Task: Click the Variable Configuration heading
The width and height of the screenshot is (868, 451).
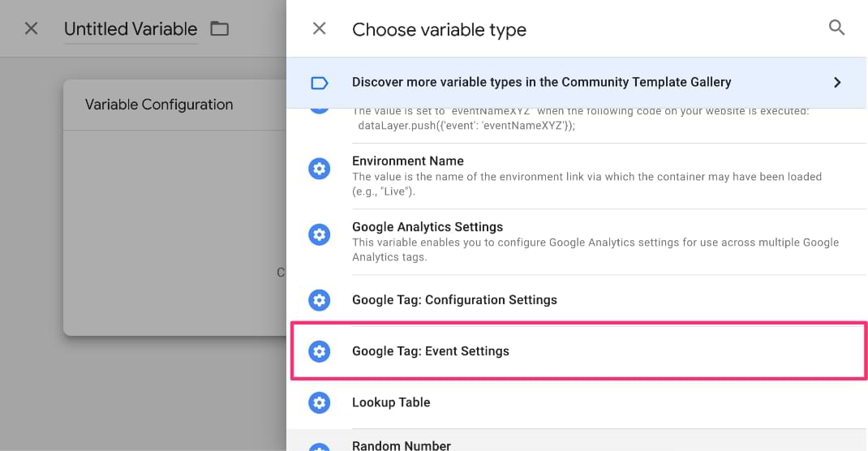Action: click(x=159, y=105)
